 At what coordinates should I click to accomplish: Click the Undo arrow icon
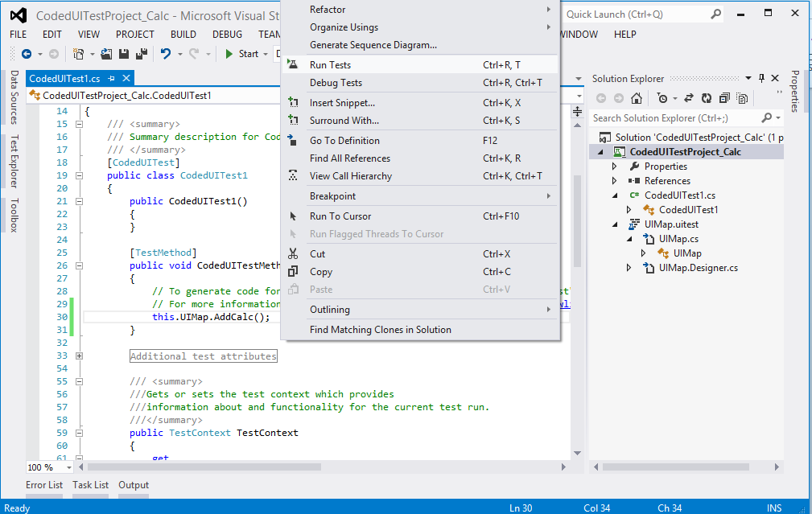tap(166, 54)
